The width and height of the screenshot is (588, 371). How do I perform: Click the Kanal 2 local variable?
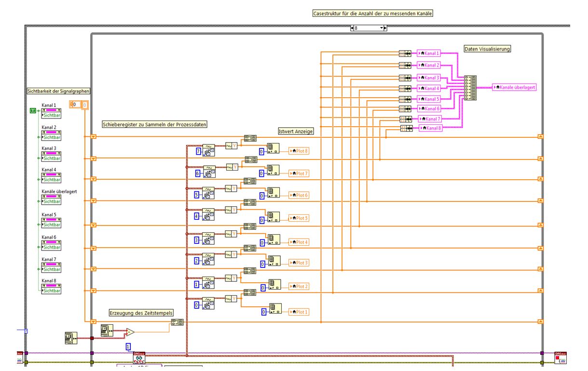point(429,65)
